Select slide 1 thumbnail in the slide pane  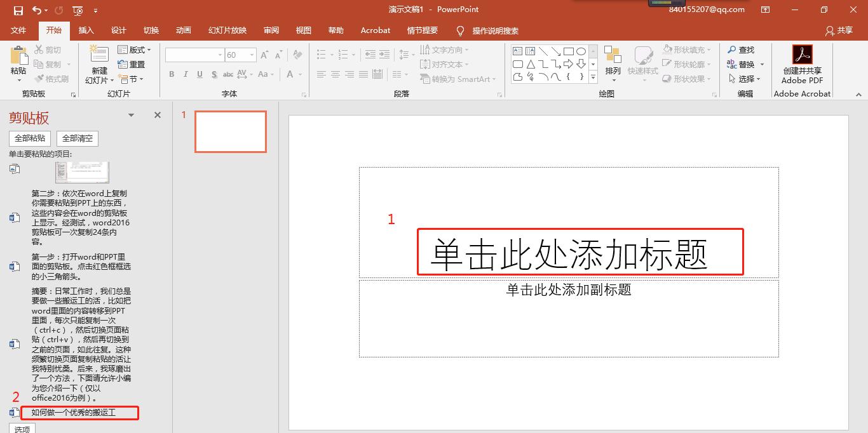pos(230,131)
